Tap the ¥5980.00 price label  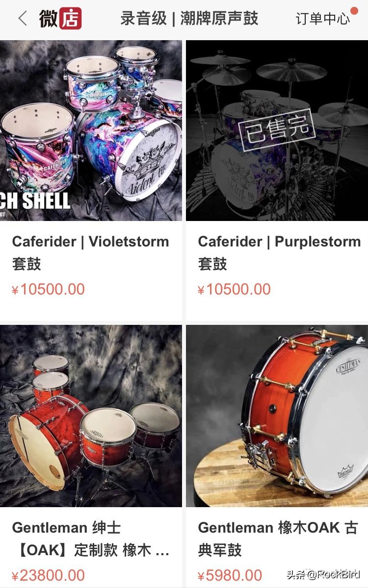(x=230, y=575)
